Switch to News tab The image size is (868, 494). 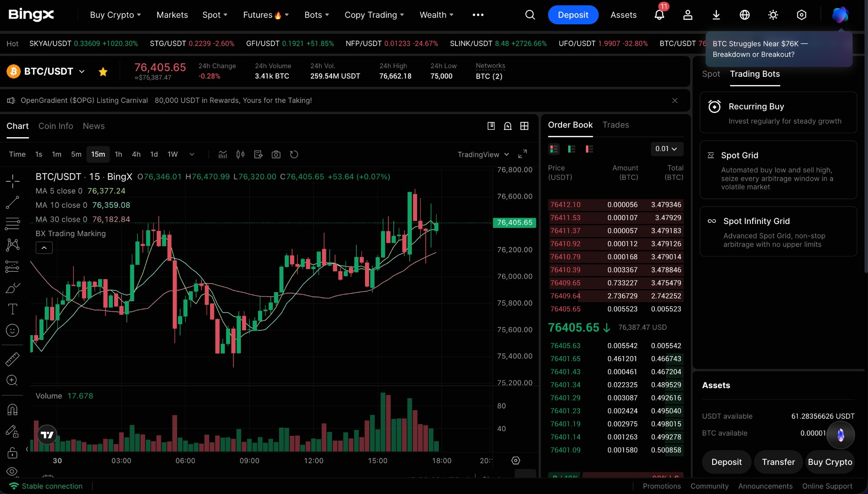[94, 126]
